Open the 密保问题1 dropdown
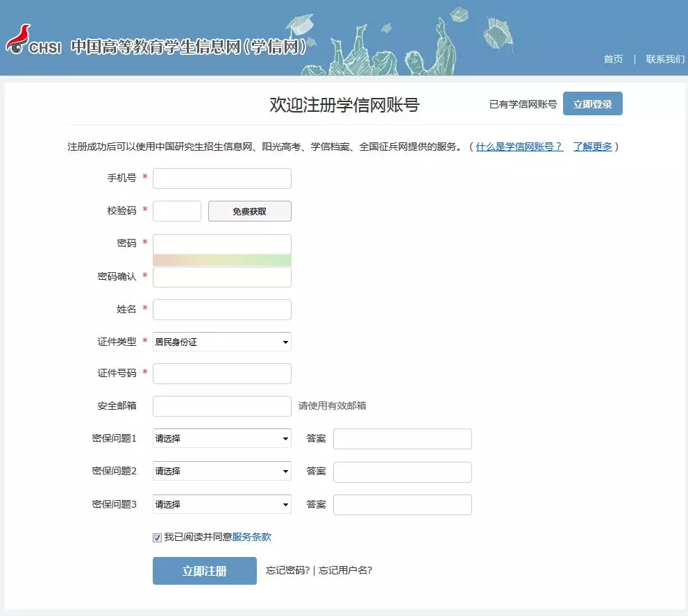Viewport: 688px width, 616px height. point(222,438)
